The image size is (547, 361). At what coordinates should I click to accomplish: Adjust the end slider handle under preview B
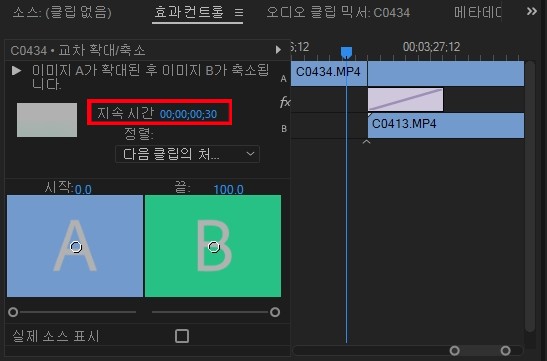[x=275, y=312]
